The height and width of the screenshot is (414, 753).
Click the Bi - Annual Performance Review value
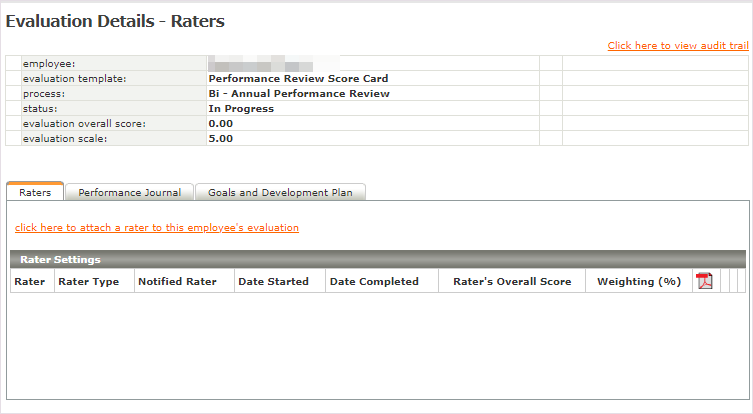(x=298, y=93)
